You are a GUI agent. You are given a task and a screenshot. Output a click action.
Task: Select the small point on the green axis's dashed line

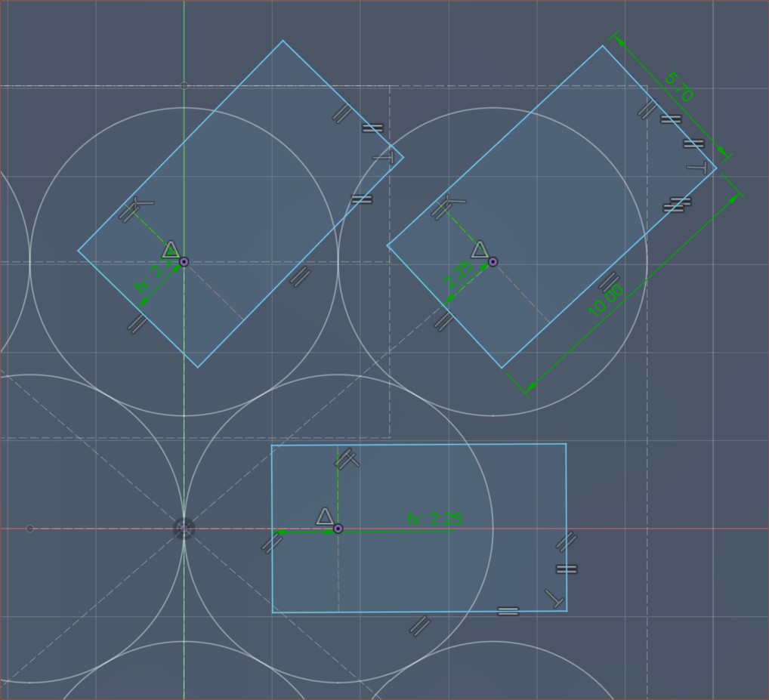pos(184,86)
